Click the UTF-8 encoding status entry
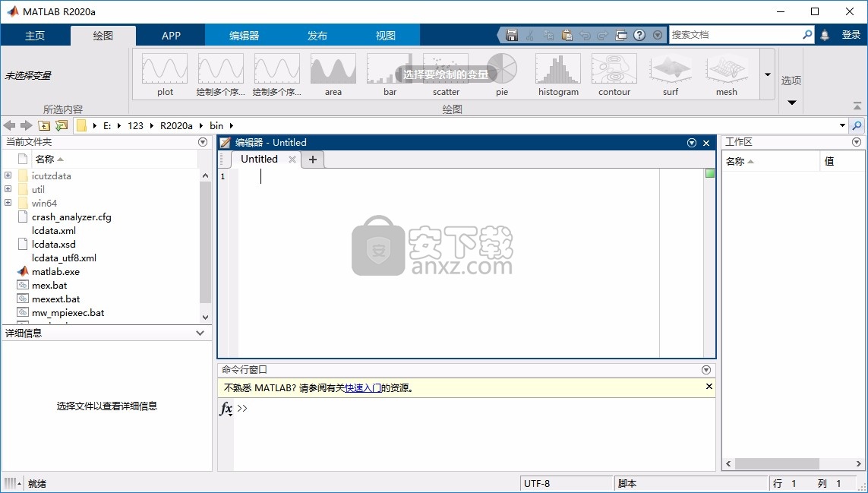Screen dimensions: 868x493 tap(567, 484)
